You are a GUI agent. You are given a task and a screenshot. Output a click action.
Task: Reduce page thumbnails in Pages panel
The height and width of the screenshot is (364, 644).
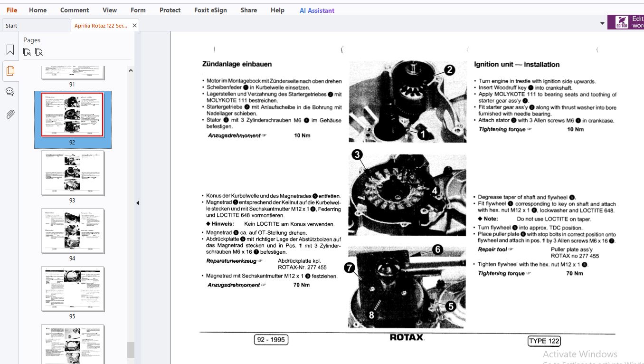[39, 52]
